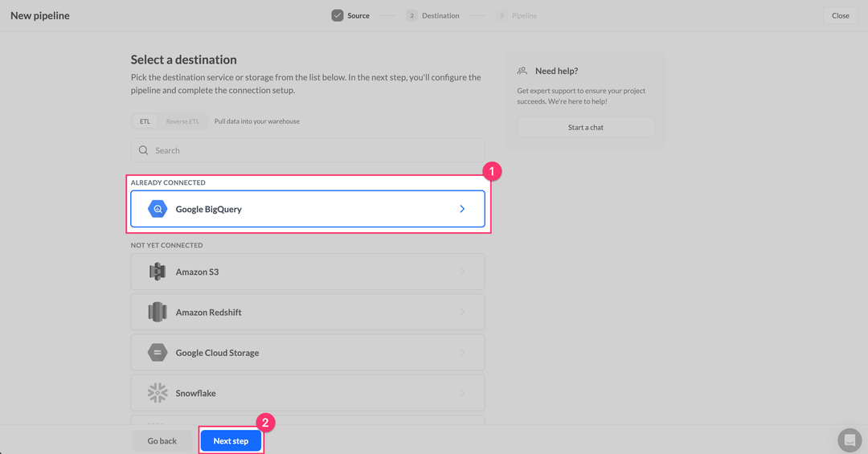Viewport: 868px width, 454px height.
Task: Click the NOT YET CONNECTED section label
Action: pos(166,245)
